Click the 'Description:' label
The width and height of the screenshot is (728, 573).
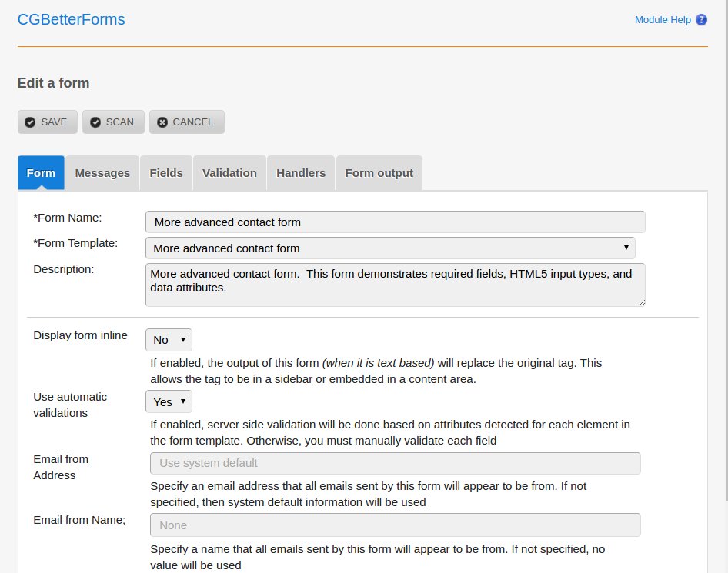pos(64,269)
